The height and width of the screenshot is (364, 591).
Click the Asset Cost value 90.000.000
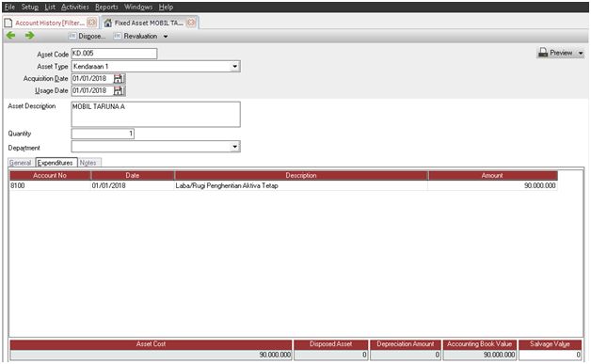click(152, 355)
